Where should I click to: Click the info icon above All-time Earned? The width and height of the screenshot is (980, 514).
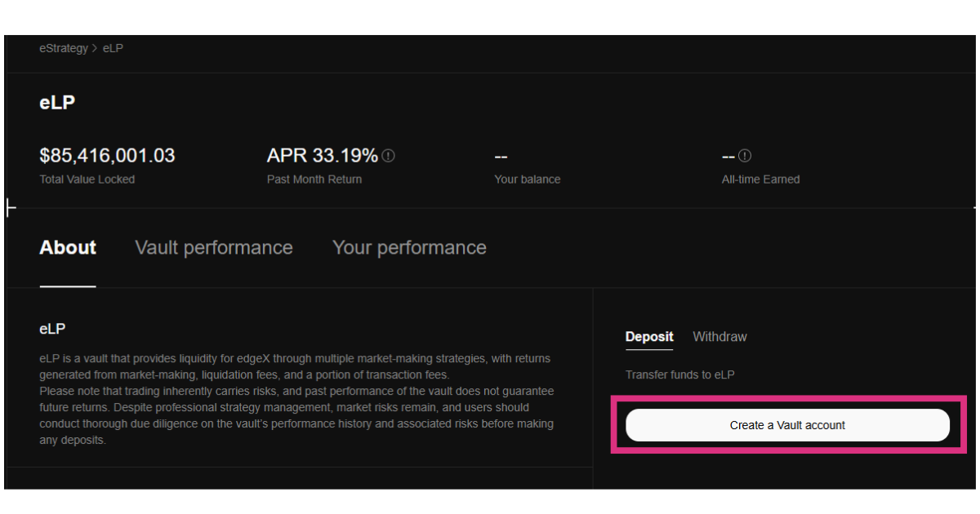point(745,156)
